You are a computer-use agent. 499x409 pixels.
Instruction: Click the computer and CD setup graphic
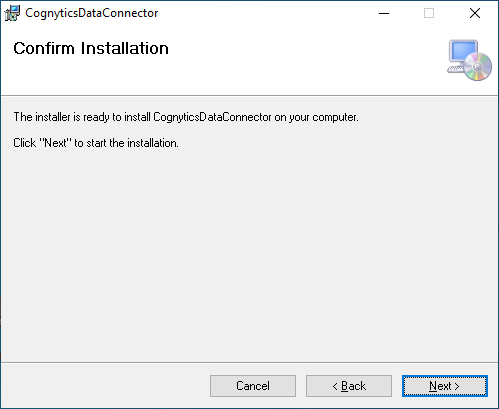[469, 60]
